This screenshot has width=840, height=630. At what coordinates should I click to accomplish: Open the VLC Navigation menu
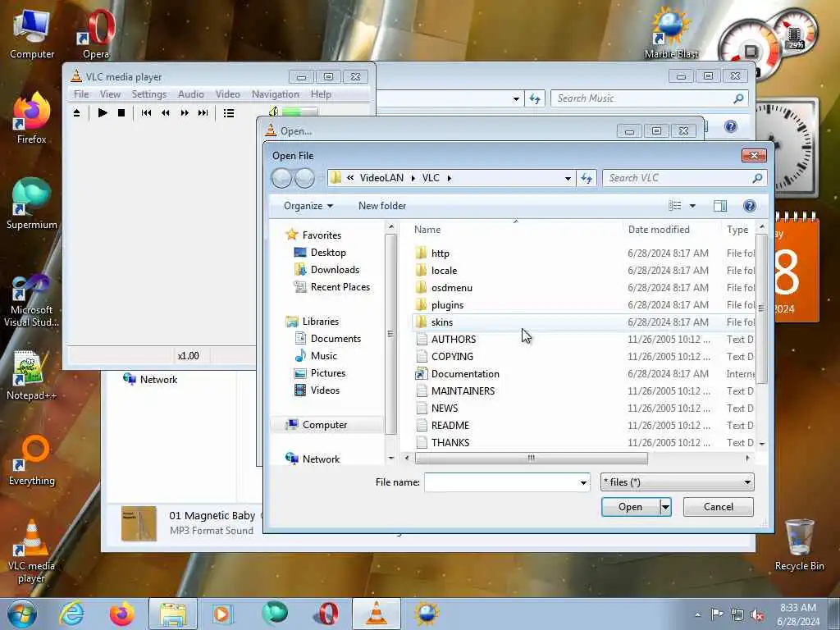coord(276,94)
